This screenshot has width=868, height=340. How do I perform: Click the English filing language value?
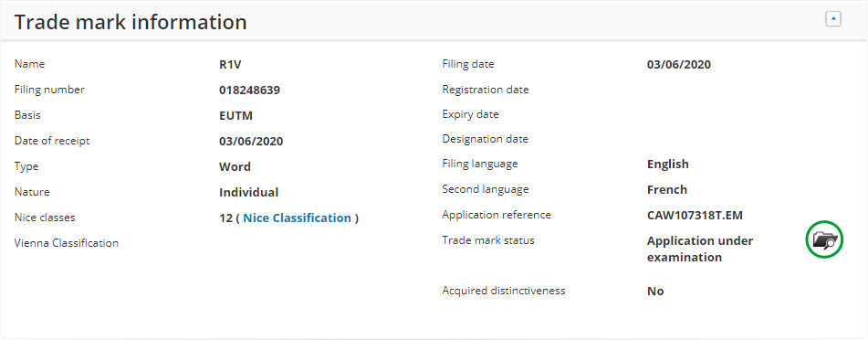coord(667,165)
